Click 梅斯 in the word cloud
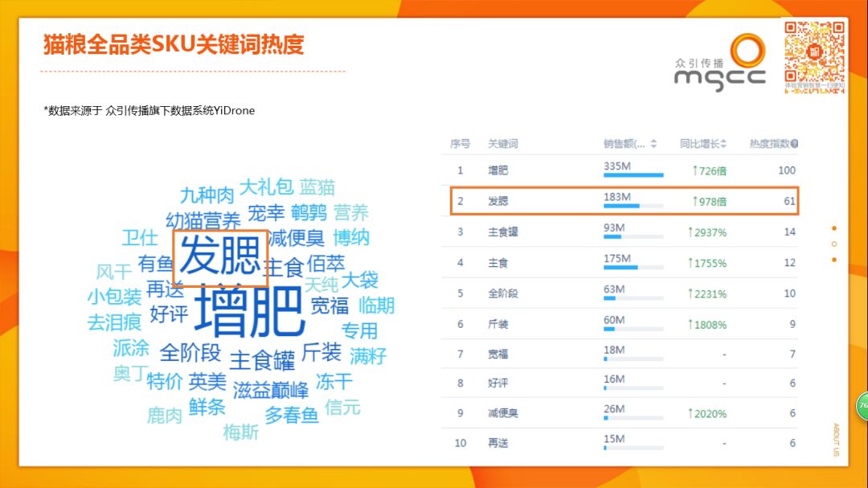This screenshot has width=868, height=488. pyautogui.click(x=241, y=432)
